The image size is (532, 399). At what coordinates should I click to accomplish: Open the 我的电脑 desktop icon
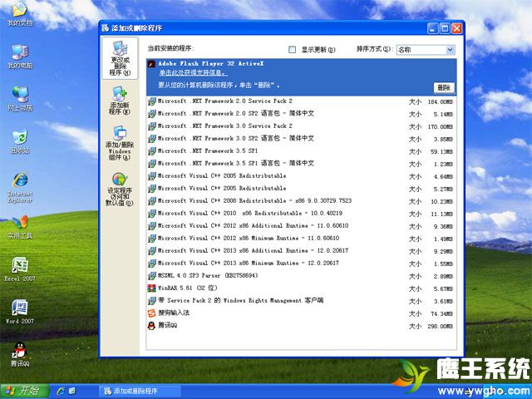click(20, 57)
